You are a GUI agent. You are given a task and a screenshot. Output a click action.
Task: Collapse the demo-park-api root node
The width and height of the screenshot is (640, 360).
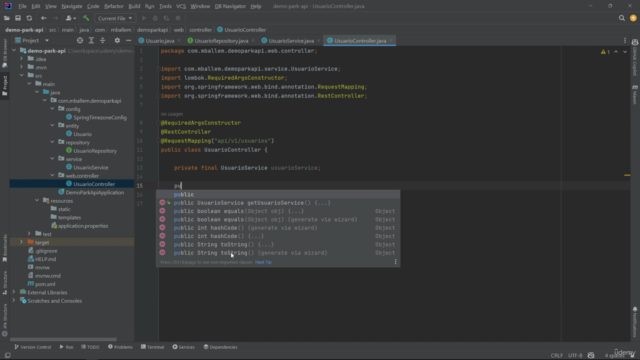14,51
